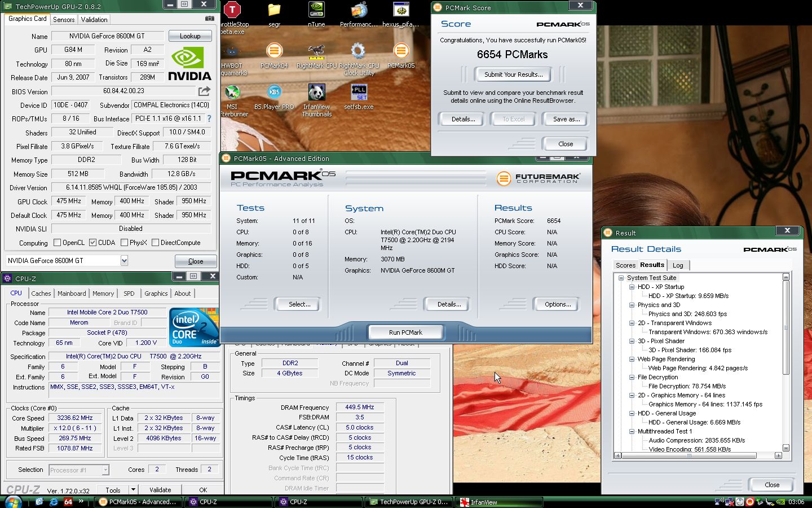Switch to Log tab in Result Details
812x508 pixels.
click(x=678, y=265)
